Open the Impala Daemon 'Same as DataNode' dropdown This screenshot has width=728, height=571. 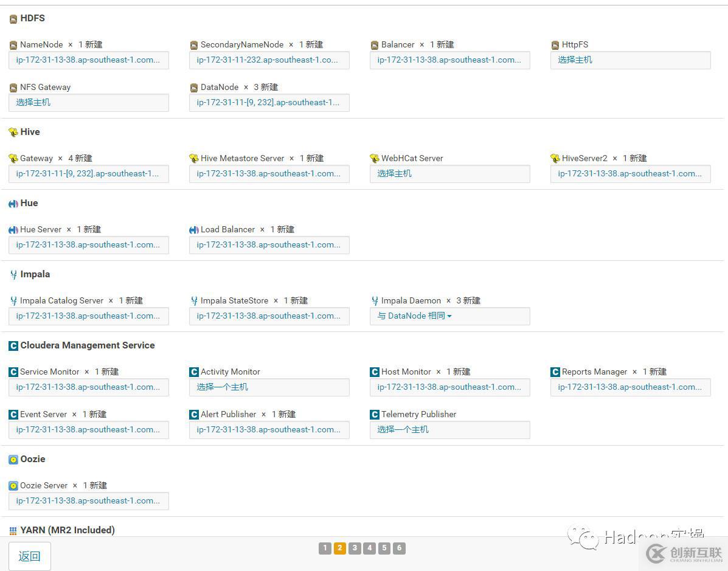414,316
